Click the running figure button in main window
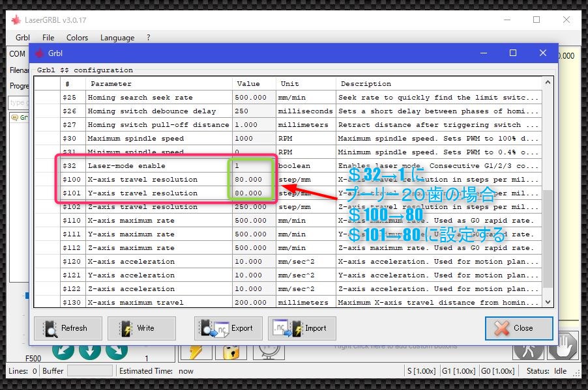Viewport: 588px width, 390px height. point(529,352)
